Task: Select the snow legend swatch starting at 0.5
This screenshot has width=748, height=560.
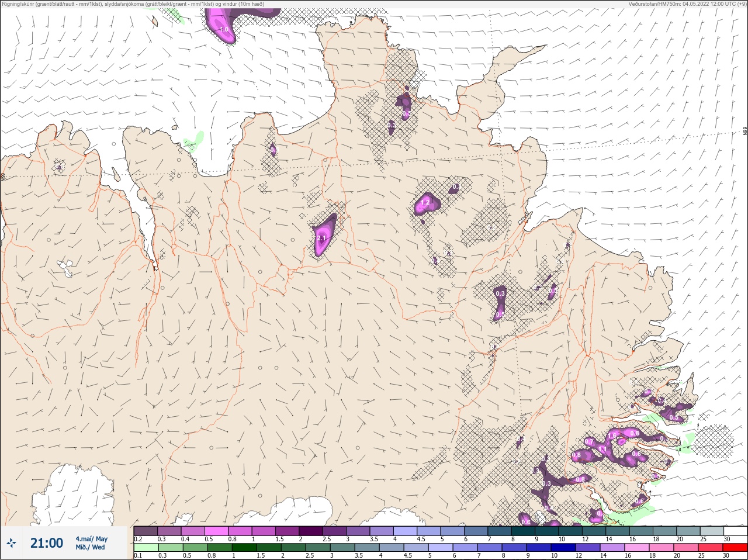Action: [x=216, y=531]
